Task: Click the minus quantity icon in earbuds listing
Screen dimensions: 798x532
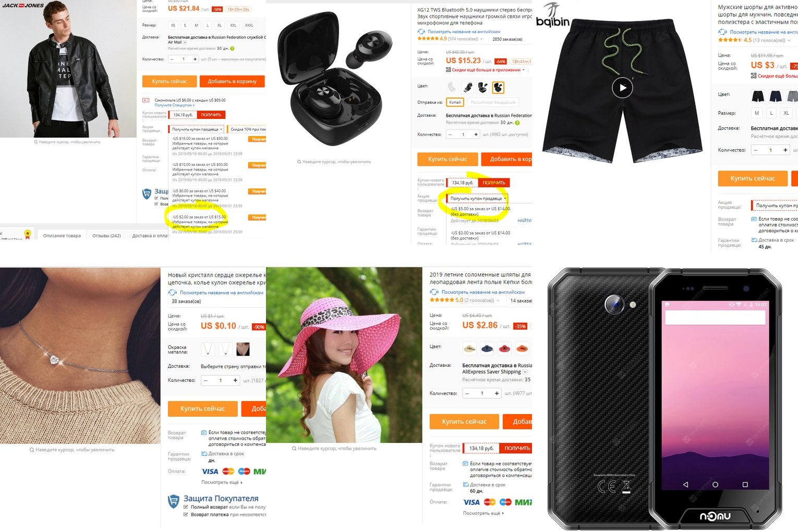Action: pos(451,135)
